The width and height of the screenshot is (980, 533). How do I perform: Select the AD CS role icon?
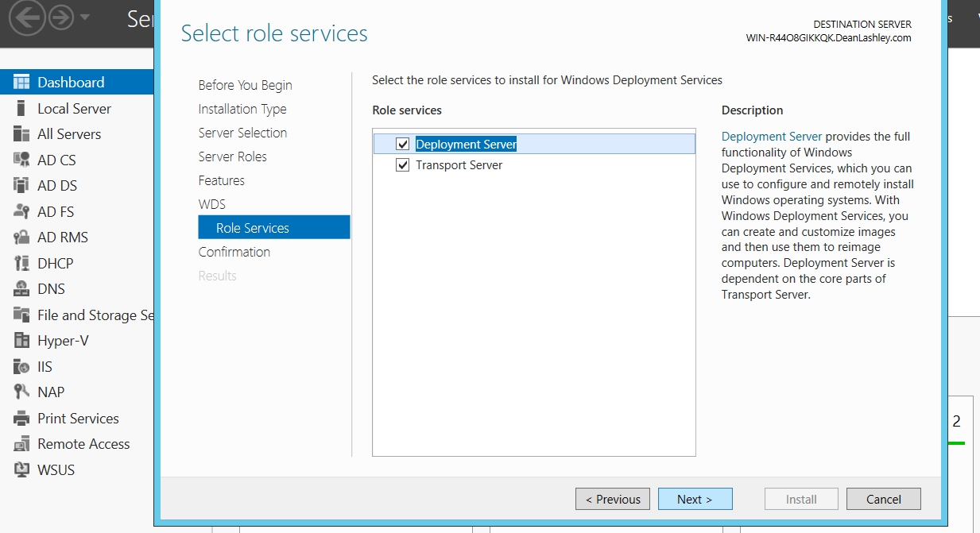21,160
